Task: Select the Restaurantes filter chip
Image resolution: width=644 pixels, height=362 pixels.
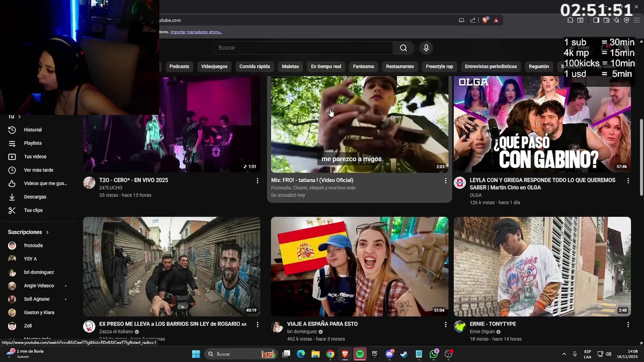Action: [400, 66]
